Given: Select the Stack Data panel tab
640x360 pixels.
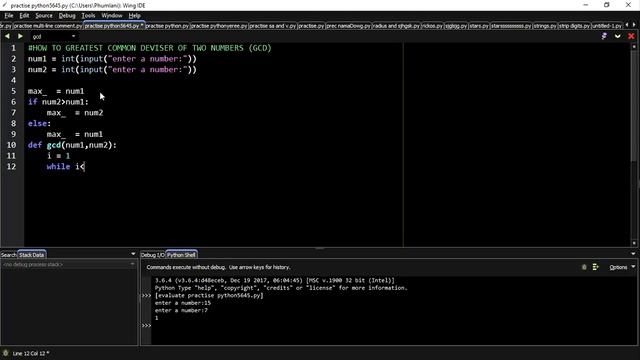Looking at the screenshot, I should tap(31, 255).
